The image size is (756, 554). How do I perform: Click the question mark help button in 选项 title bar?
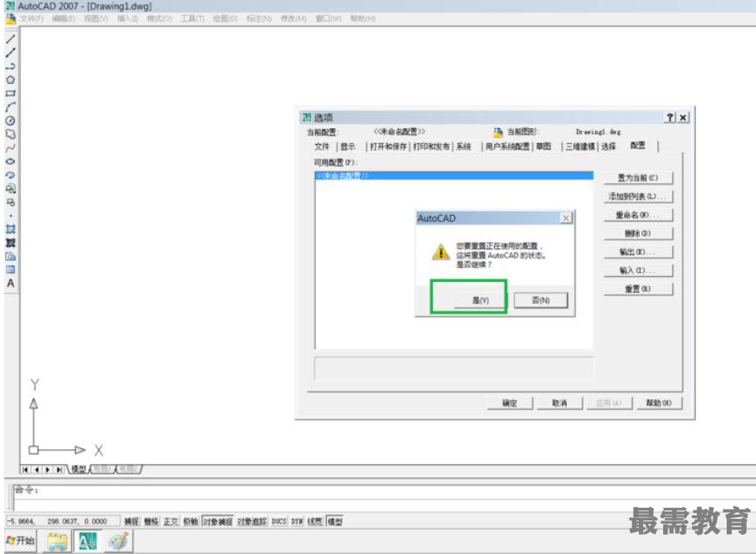(x=670, y=117)
